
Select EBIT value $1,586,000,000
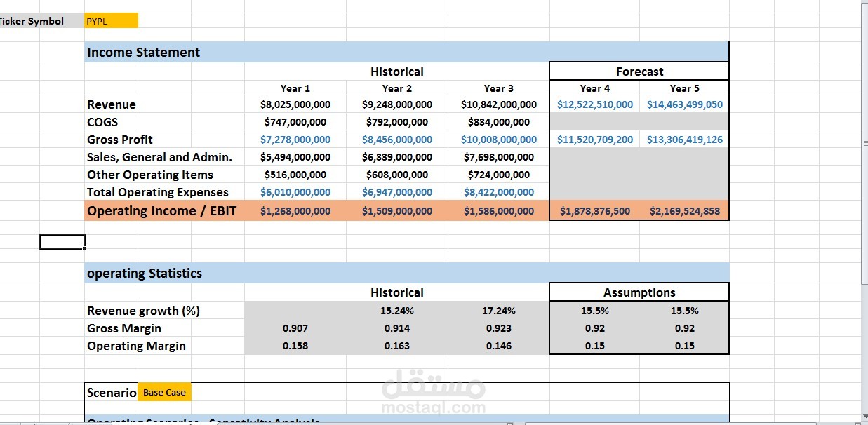(499, 211)
